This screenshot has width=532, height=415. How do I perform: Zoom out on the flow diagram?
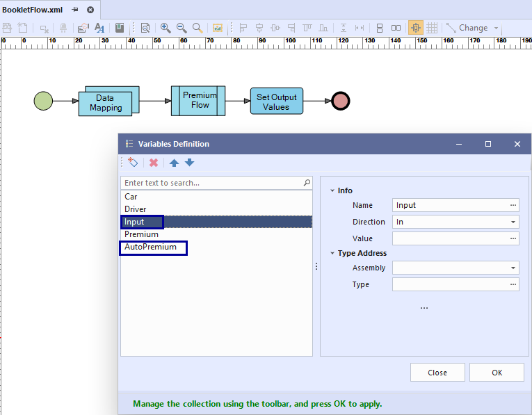(x=182, y=28)
